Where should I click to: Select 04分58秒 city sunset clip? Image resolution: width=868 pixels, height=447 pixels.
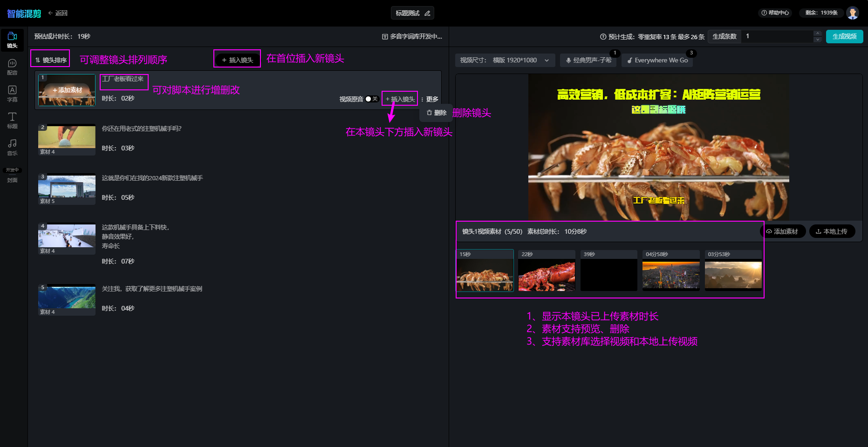pos(671,271)
